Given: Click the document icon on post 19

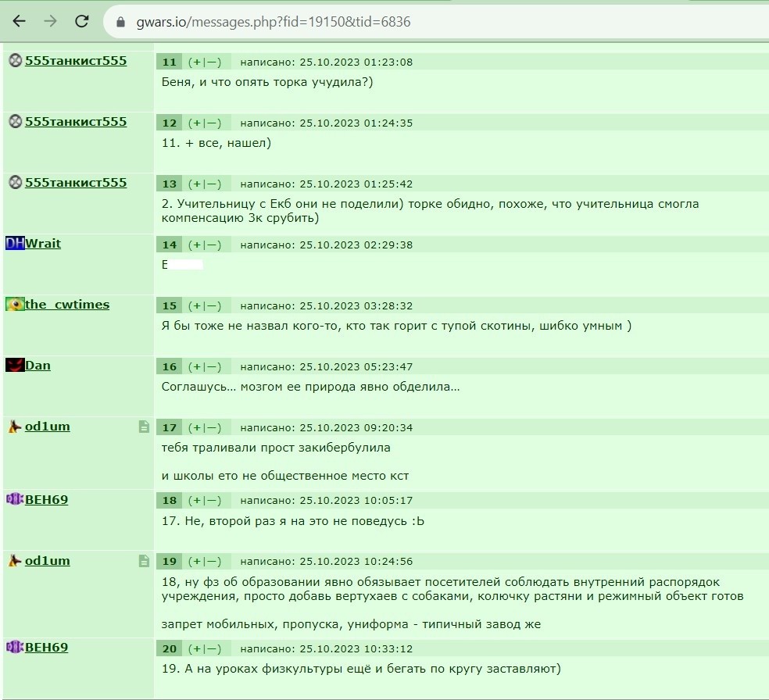Looking at the screenshot, I should pos(144,561).
